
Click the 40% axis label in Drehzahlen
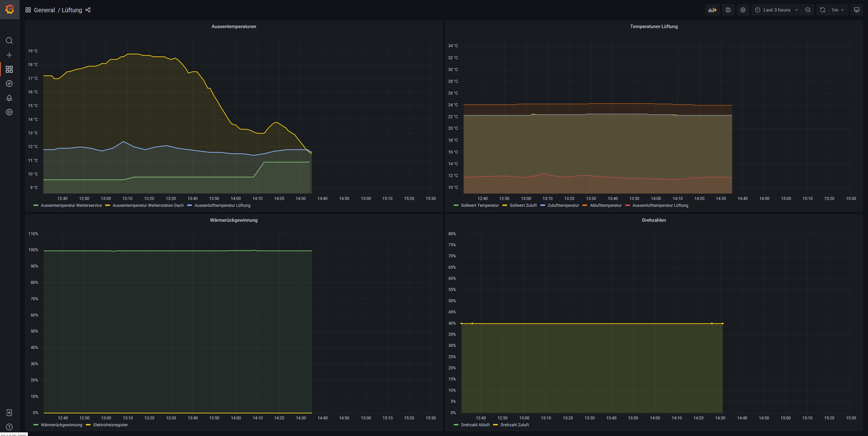coord(452,323)
